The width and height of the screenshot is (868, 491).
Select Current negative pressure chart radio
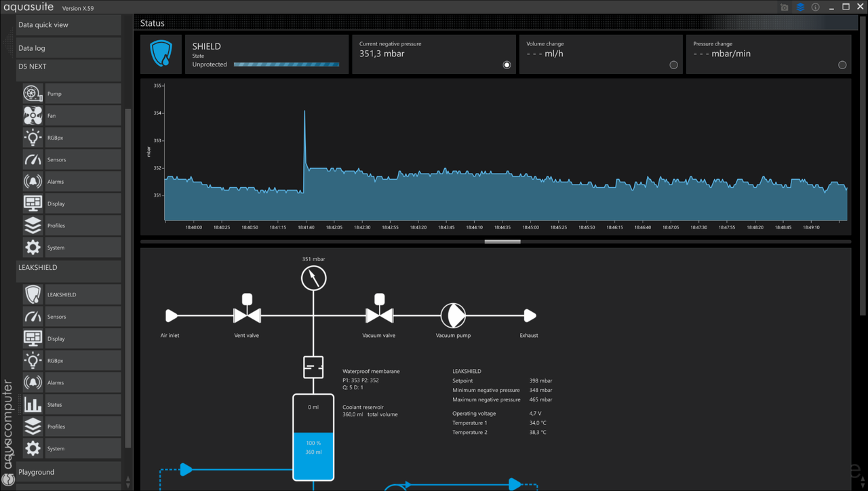coord(507,65)
